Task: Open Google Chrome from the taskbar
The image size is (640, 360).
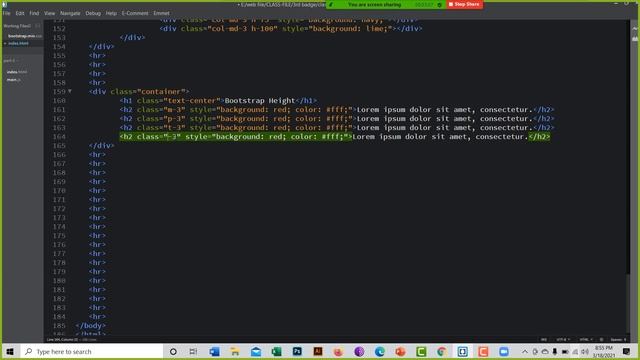Action: click(442, 351)
